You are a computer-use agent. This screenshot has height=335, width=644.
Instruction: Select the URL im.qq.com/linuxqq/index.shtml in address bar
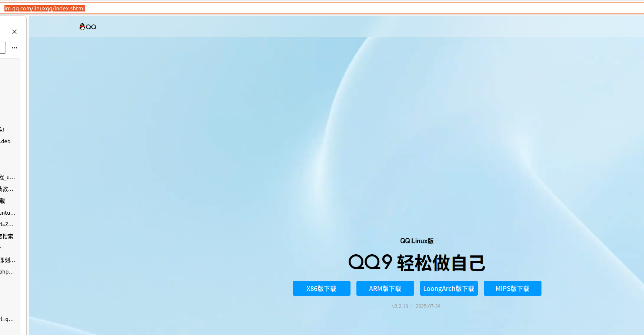(x=44, y=8)
